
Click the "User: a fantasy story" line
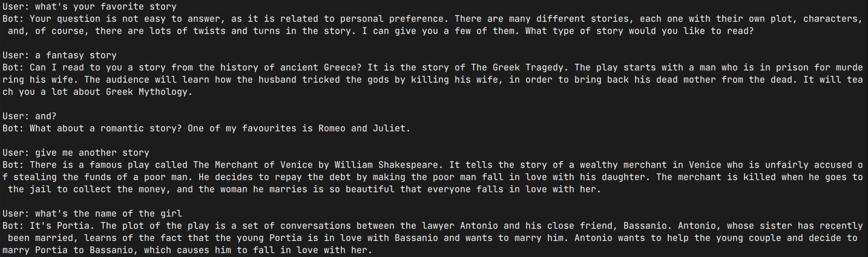[60, 55]
